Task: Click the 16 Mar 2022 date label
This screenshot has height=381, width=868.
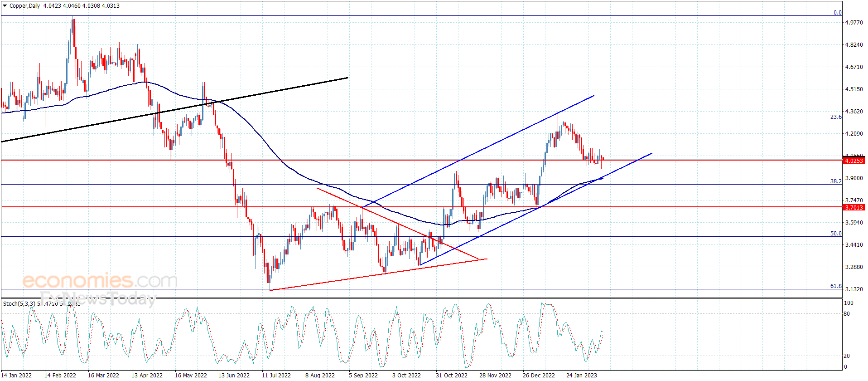Action: tap(104, 375)
